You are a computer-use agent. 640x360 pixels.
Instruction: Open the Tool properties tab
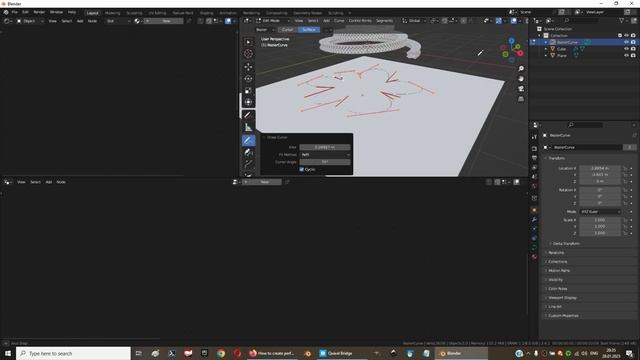click(x=534, y=137)
